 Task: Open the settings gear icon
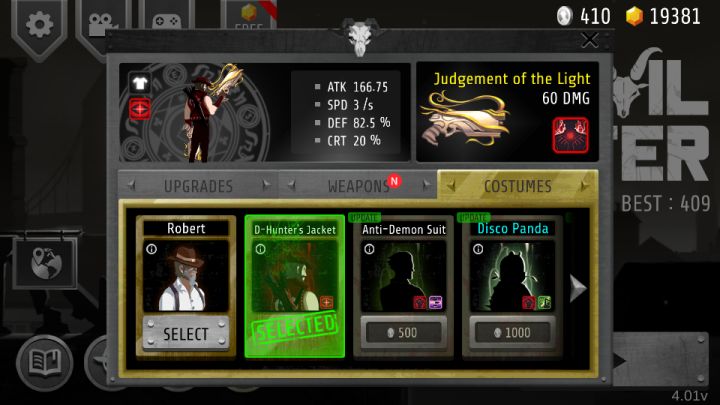click(39, 24)
